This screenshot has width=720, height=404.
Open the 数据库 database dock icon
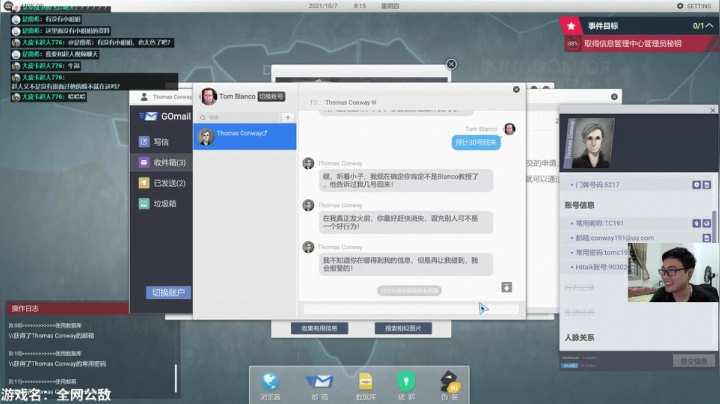click(366, 386)
